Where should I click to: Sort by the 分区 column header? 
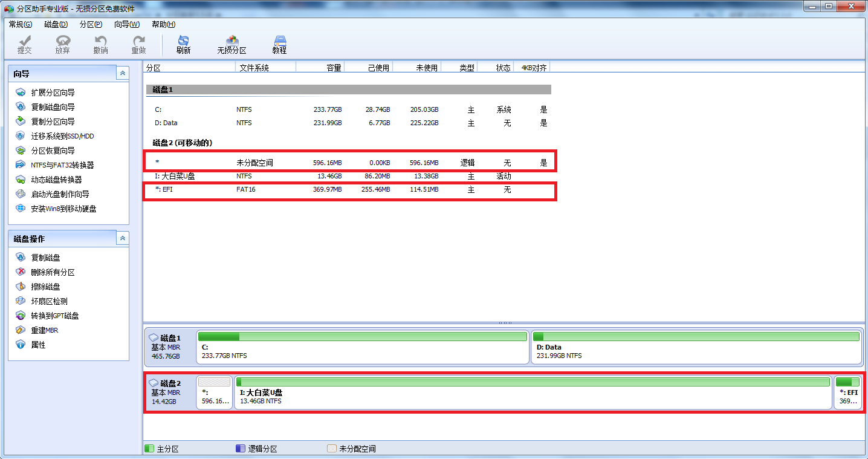(x=189, y=68)
